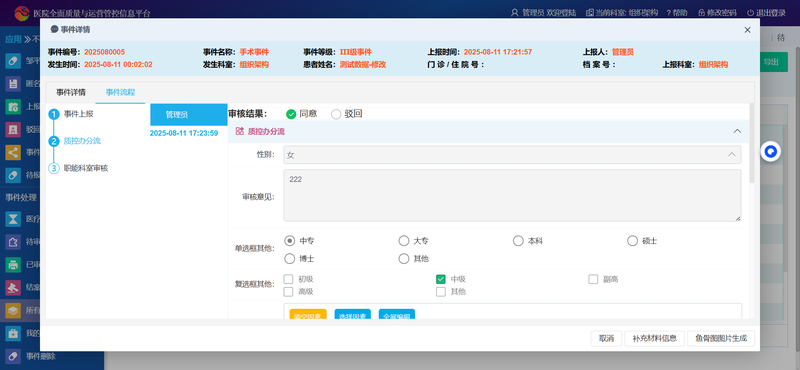Click the orange share icon in the sidebar

[13, 152]
